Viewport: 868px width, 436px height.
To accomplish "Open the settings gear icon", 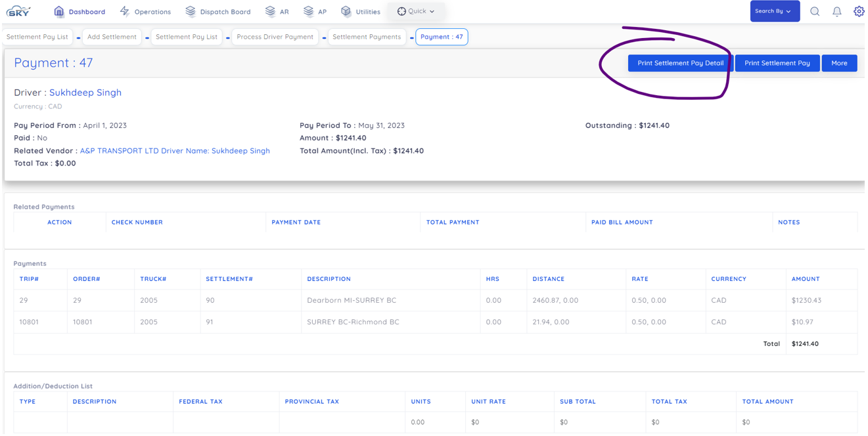I will 858,11.
